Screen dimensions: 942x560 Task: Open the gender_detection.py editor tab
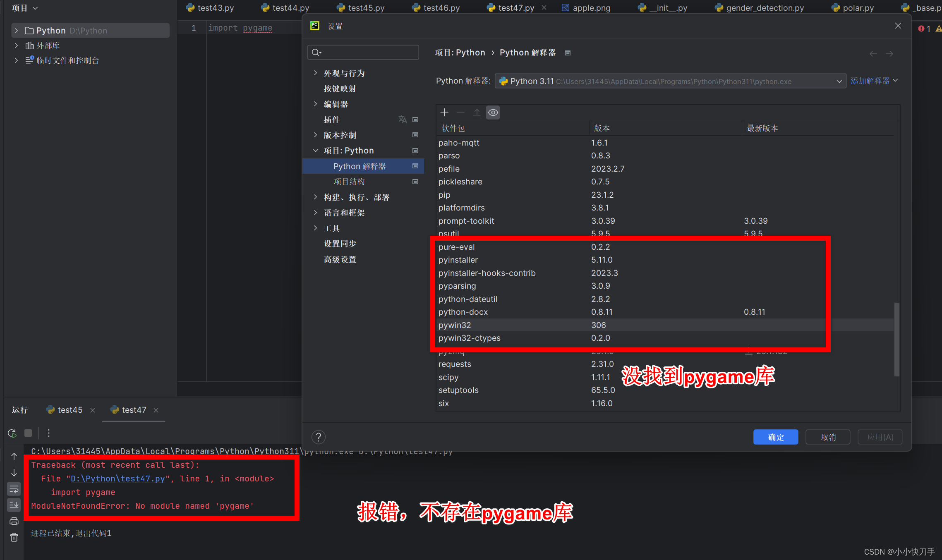coord(764,7)
